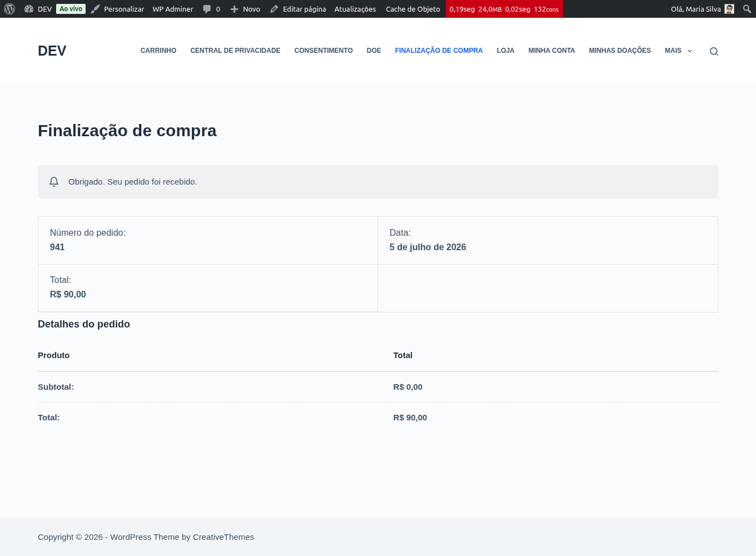Open the comments bubble icon
Viewport: 756px width, 556px height.
[207, 9]
